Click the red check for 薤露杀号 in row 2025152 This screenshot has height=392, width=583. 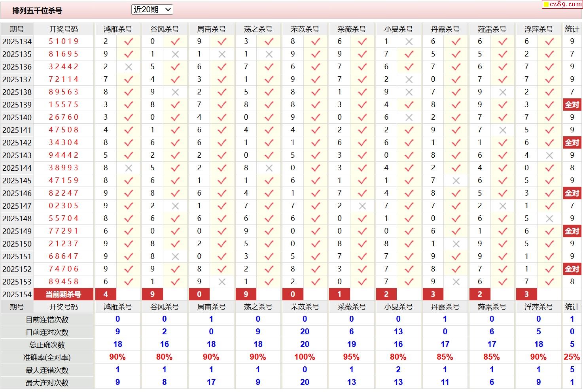503,269
